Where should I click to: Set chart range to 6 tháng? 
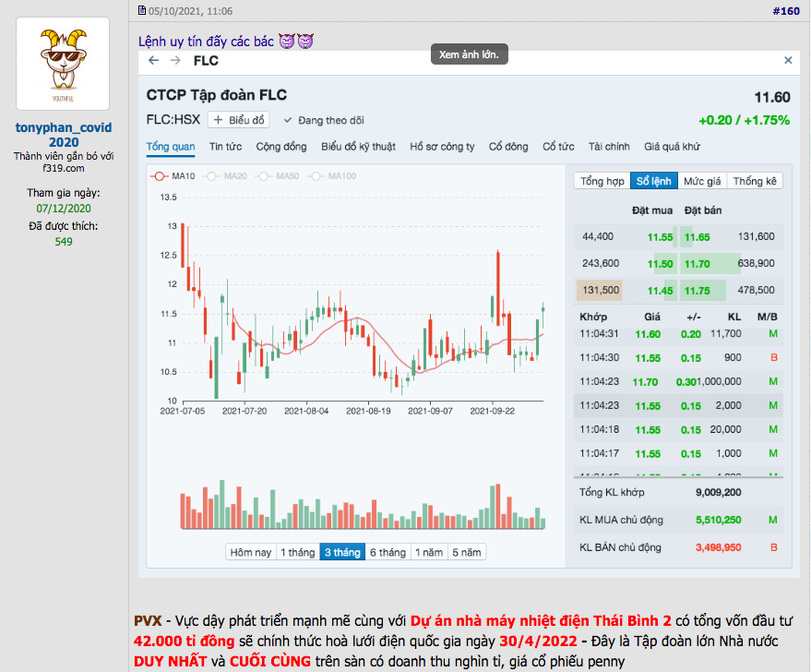point(388,552)
